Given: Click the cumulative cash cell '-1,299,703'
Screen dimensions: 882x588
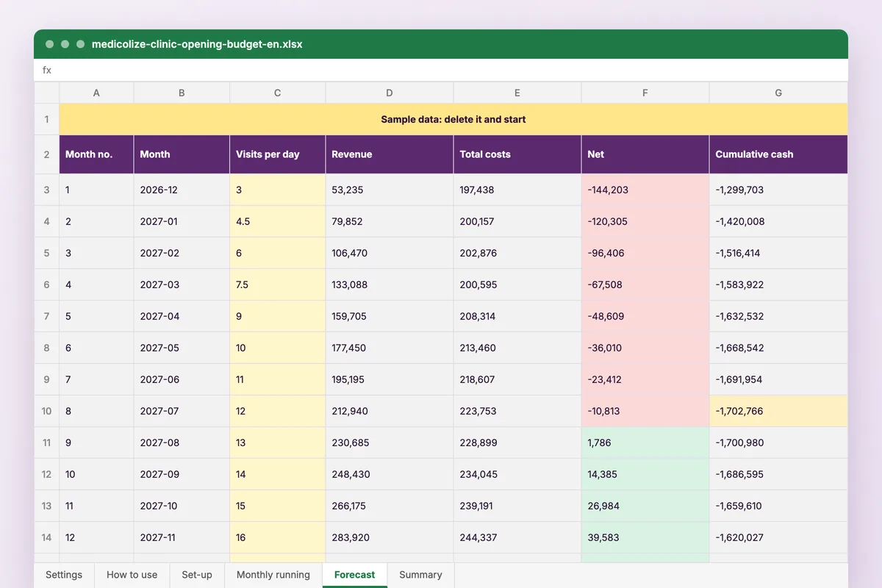Looking at the screenshot, I should click(778, 190).
